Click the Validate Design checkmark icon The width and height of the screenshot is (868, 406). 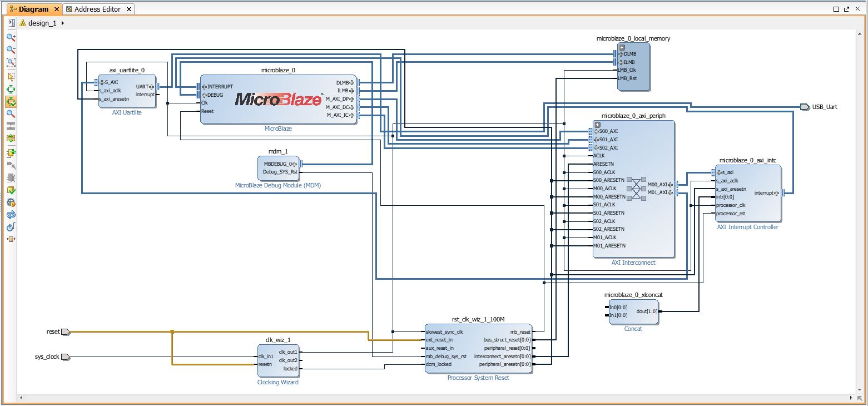(x=11, y=190)
